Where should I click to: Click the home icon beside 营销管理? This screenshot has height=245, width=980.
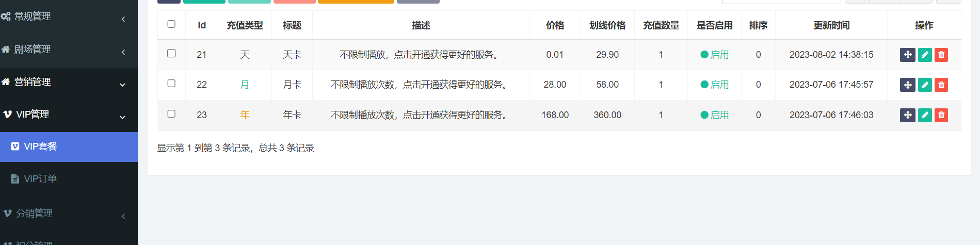click(6, 82)
